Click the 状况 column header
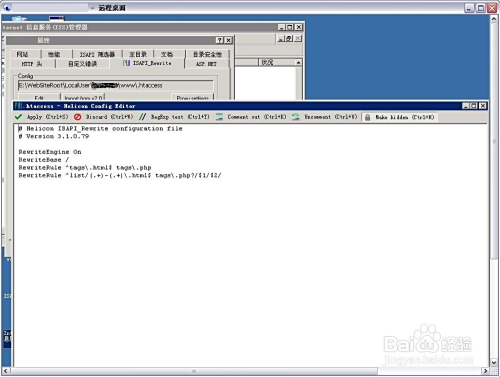Screen dimensions: 500x377 (276, 62)
